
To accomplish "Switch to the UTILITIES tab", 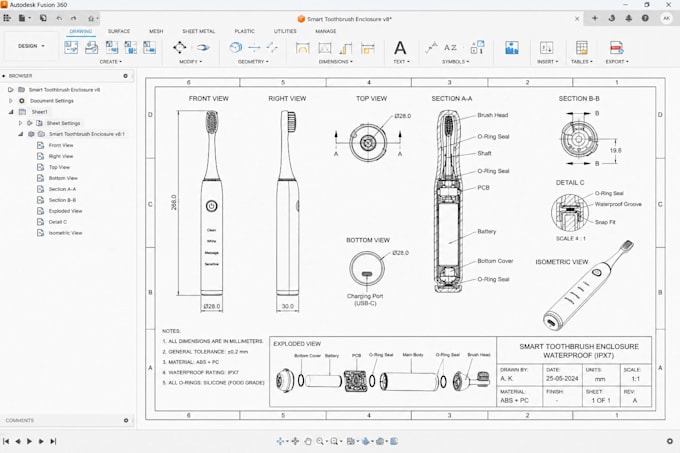I will pyautogui.click(x=285, y=31).
